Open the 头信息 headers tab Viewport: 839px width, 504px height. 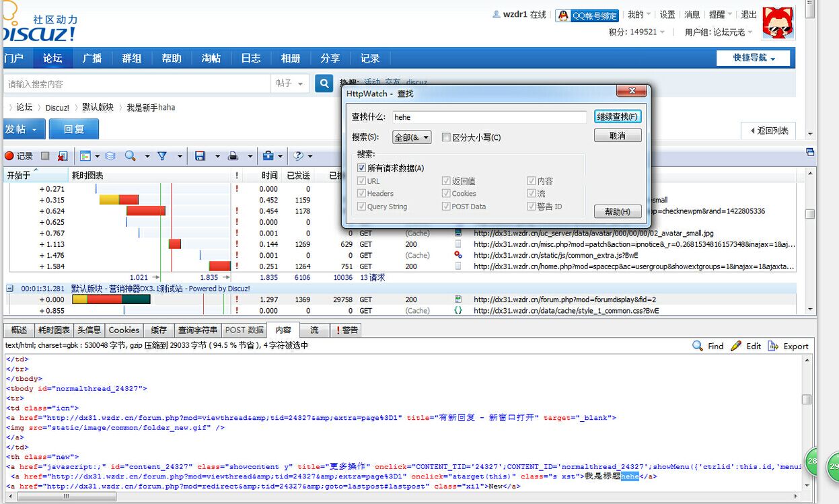pyautogui.click(x=89, y=330)
